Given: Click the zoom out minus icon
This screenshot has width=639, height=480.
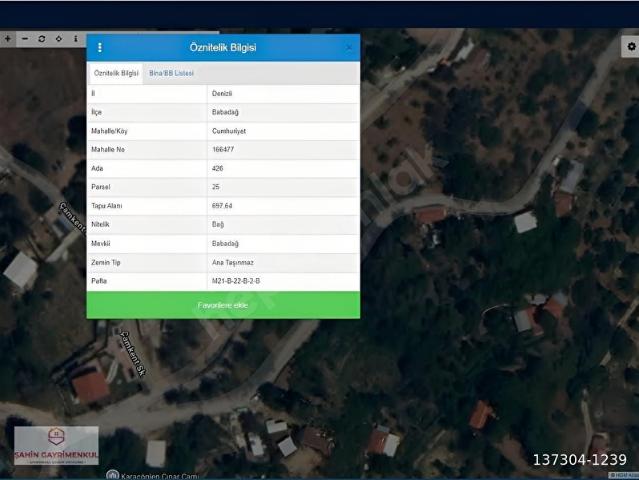Looking at the screenshot, I should point(25,39).
